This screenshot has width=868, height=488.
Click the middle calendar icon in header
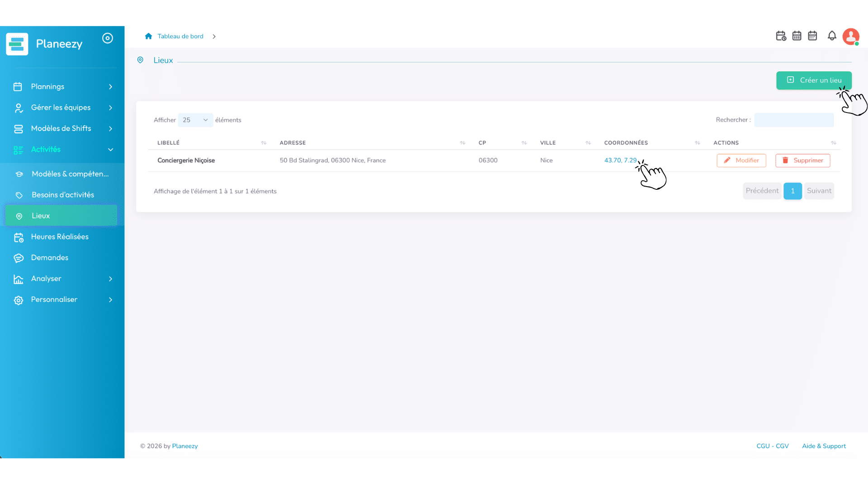pyautogui.click(x=797, y=36)
